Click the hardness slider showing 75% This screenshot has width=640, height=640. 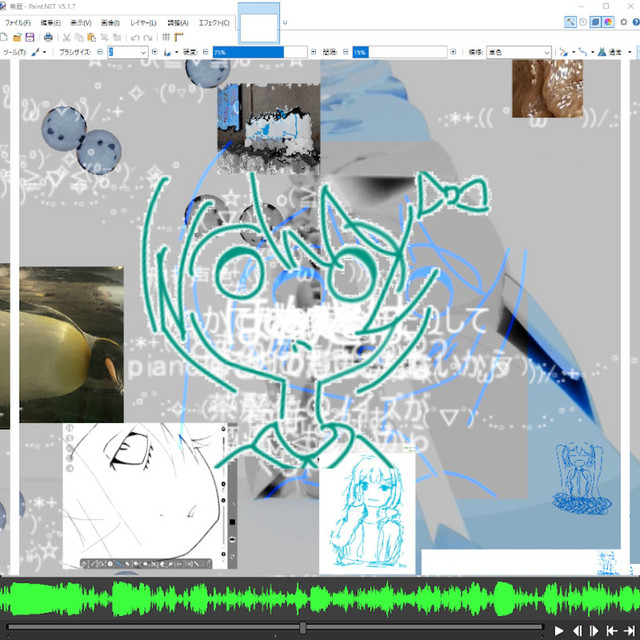pos(247,51)
